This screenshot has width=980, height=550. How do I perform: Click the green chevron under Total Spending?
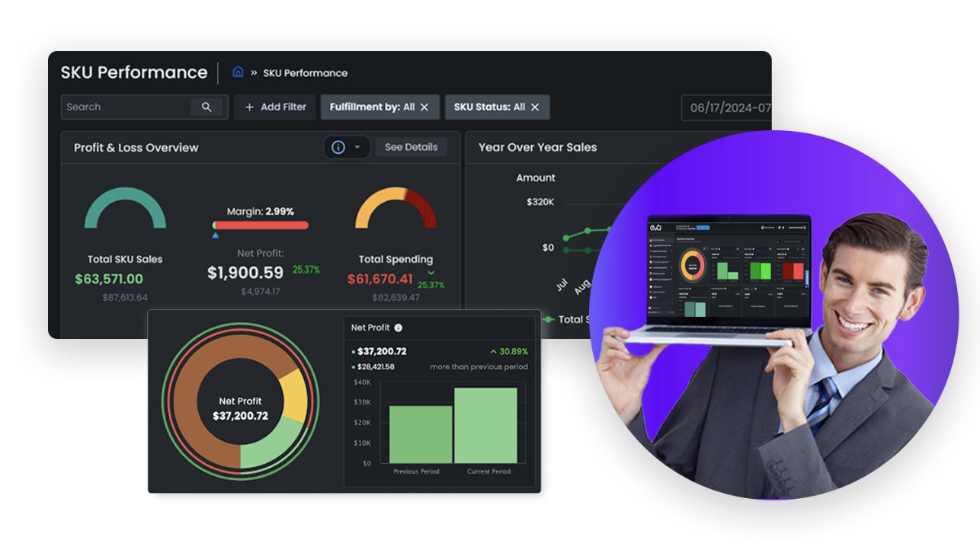(x=431, y=273)
